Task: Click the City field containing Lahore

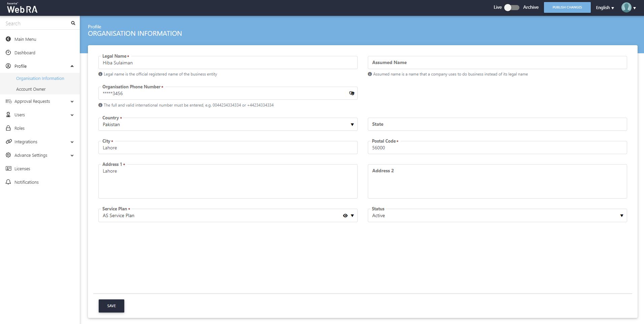Action: (x=228, y=148)
